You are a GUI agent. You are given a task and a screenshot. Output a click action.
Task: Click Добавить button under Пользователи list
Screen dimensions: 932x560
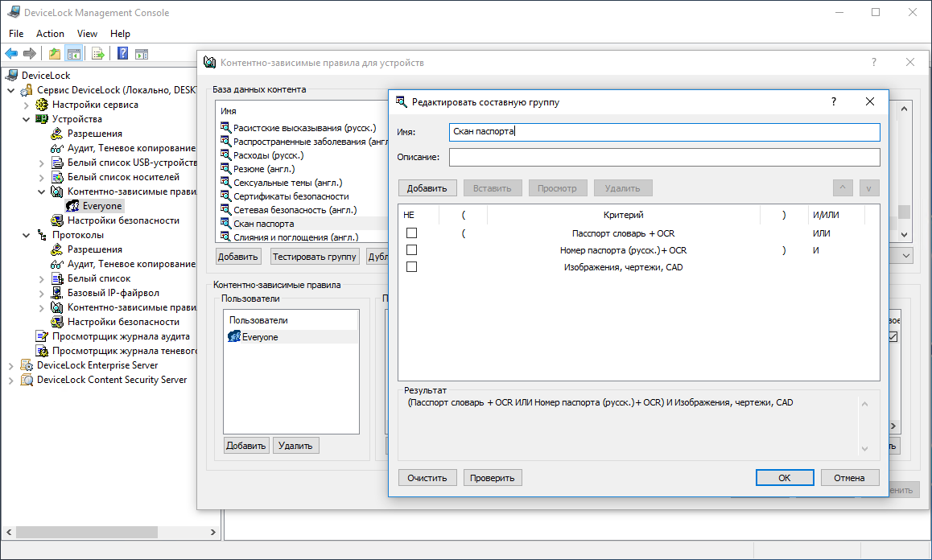click(246, 445)
